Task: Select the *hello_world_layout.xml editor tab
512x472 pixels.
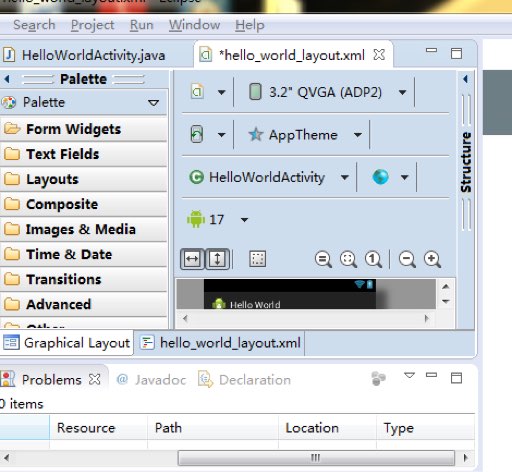Action: [x=292, y=55]
